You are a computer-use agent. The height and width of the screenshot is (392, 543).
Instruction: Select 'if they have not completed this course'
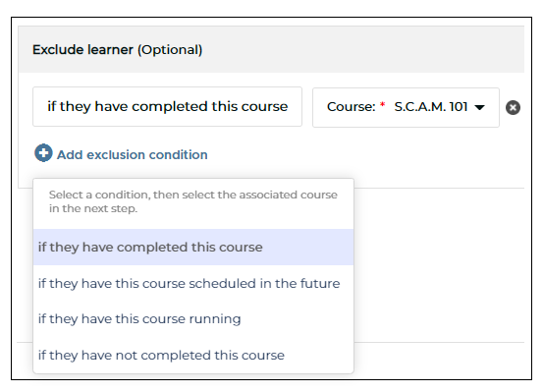[193, 355]
